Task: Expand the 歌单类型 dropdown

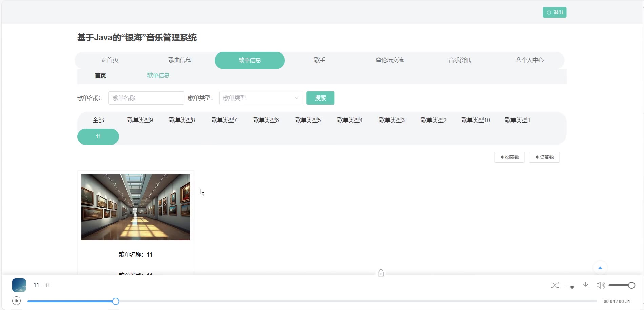Action: click(x=261, y=98)
